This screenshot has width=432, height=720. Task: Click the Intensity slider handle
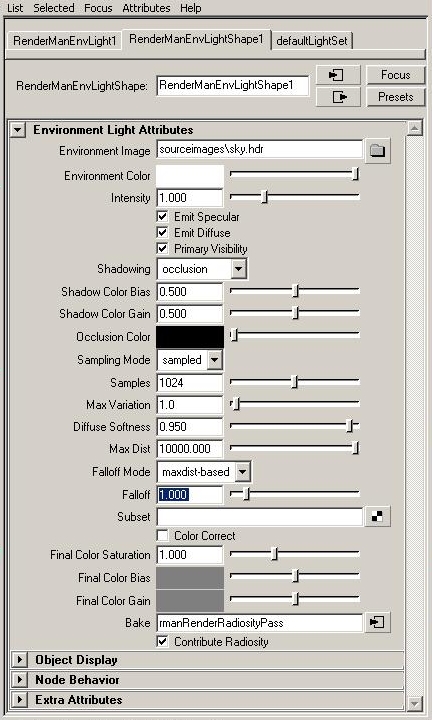point(264,197)
